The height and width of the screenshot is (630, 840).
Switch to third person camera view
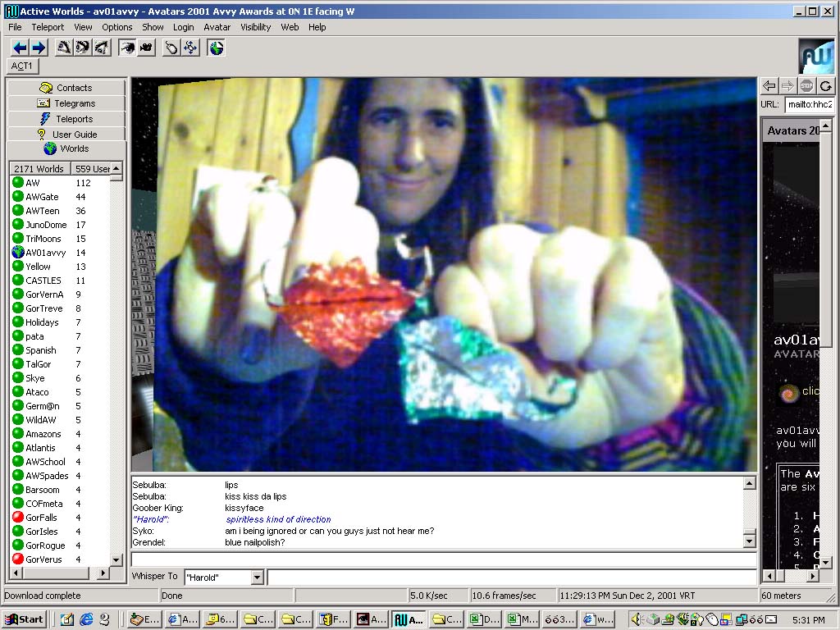tap(146, 48)
